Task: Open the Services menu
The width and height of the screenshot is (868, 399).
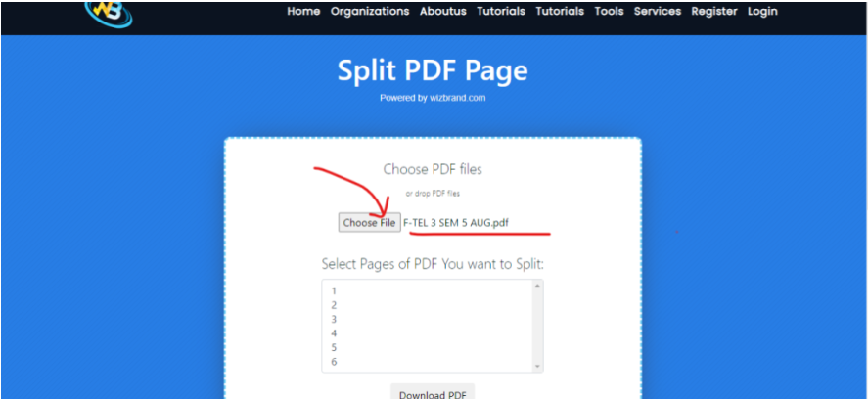Action: [658, 11]
